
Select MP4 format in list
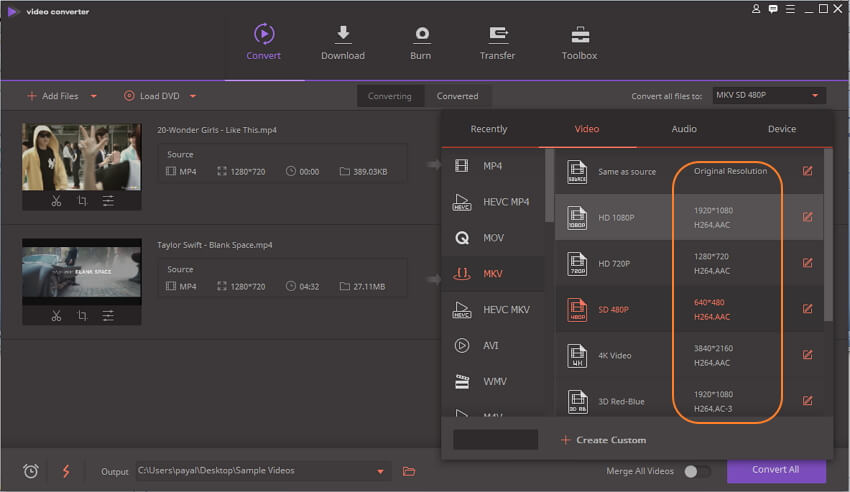coord(493,166)
